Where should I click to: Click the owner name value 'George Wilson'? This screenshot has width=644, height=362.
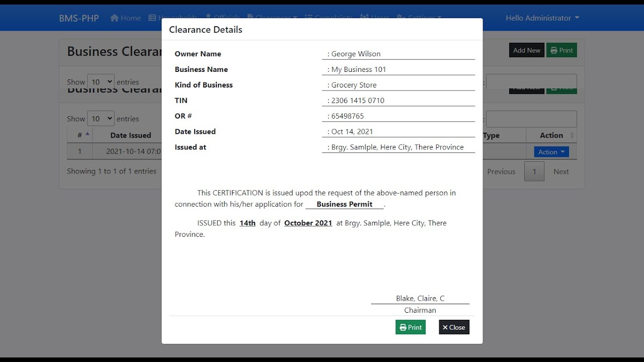click(356, 54)
